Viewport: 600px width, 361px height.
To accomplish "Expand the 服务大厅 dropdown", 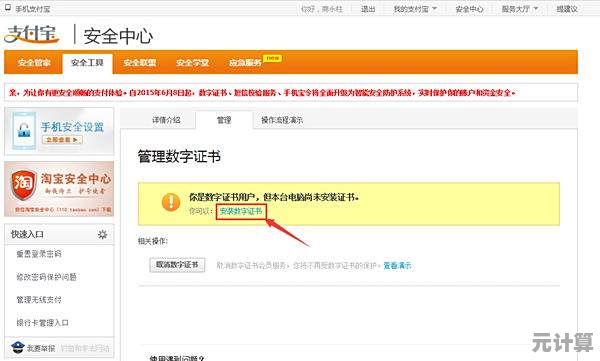I will coord(520,8).
